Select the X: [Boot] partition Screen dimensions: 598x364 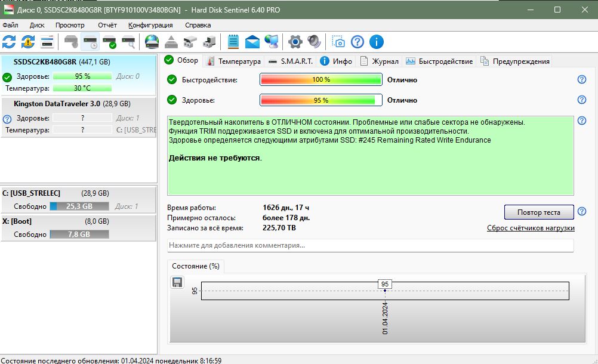(x=79, y=227)
